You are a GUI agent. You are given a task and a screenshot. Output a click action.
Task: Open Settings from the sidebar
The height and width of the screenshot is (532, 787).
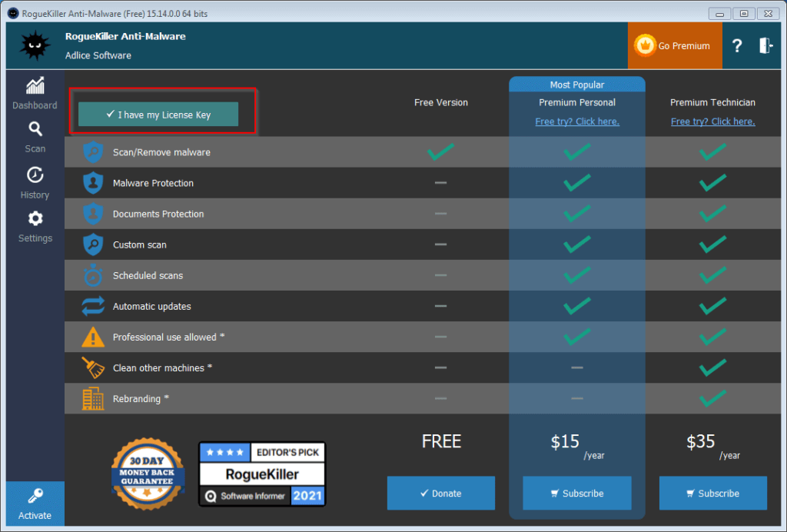click(x=35, y=227)
